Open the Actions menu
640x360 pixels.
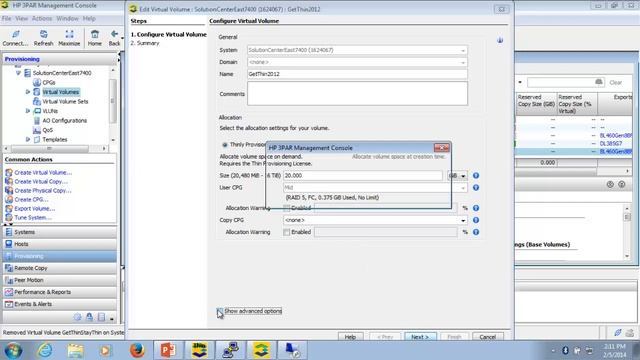42,19
